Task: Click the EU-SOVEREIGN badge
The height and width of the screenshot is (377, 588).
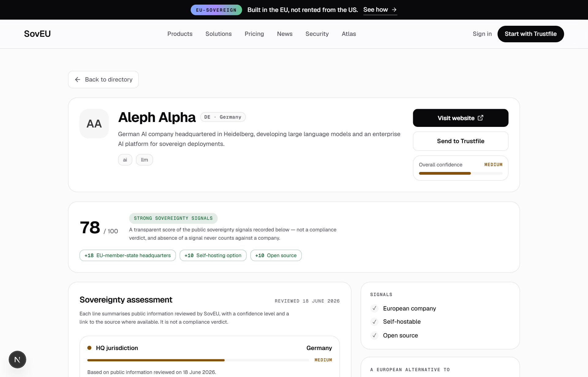Action: [216, 10]
